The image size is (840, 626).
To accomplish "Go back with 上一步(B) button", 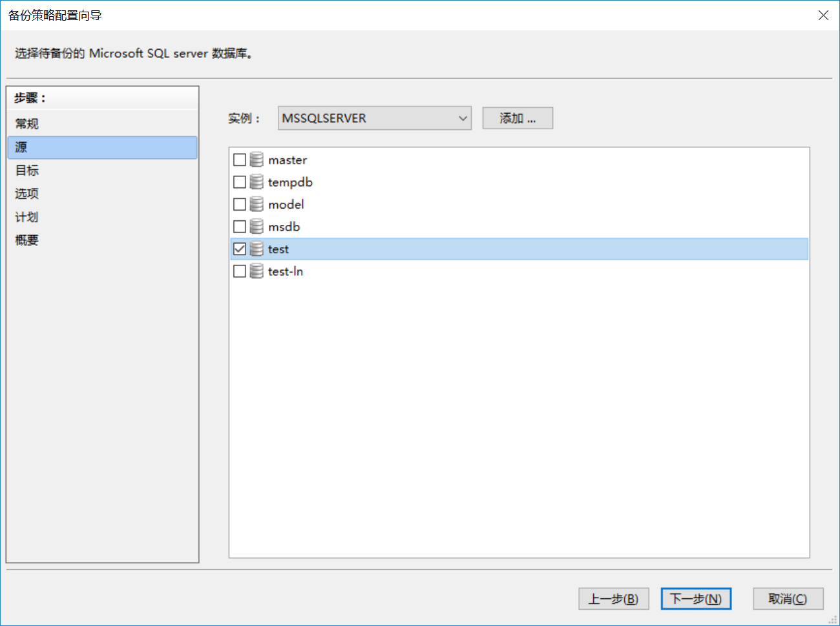I will click(613, 599).
